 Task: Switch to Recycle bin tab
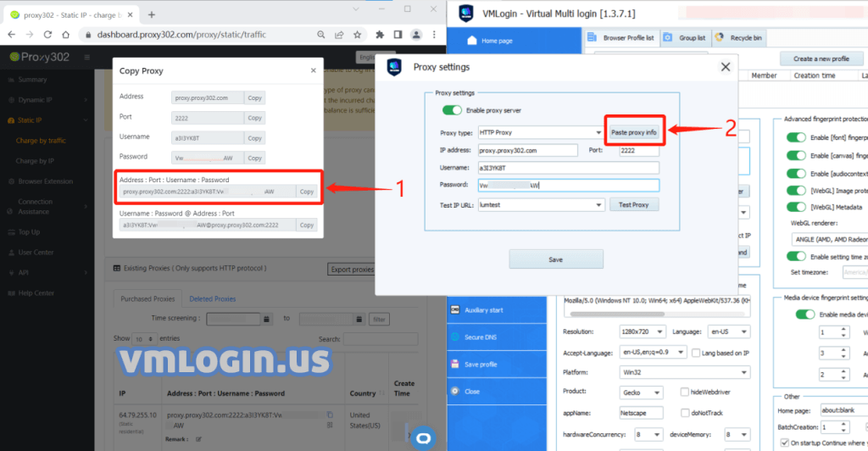(x=739, y=37)
